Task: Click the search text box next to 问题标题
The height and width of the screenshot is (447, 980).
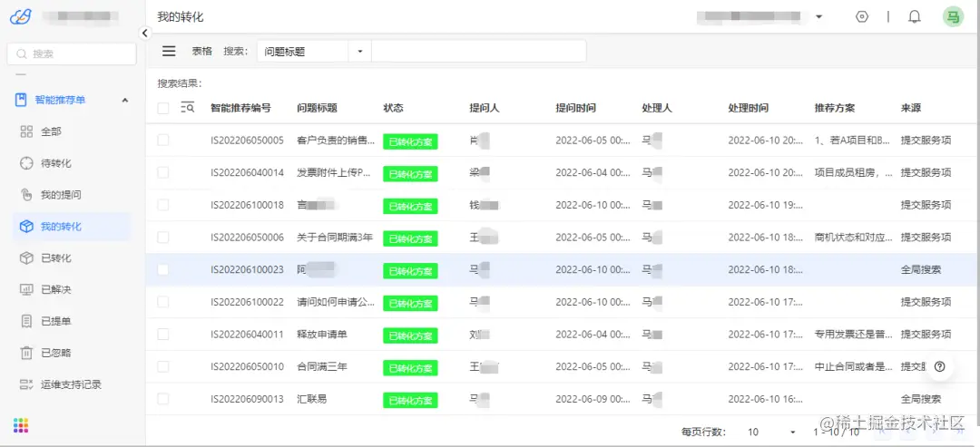Action: click(479, 51)
